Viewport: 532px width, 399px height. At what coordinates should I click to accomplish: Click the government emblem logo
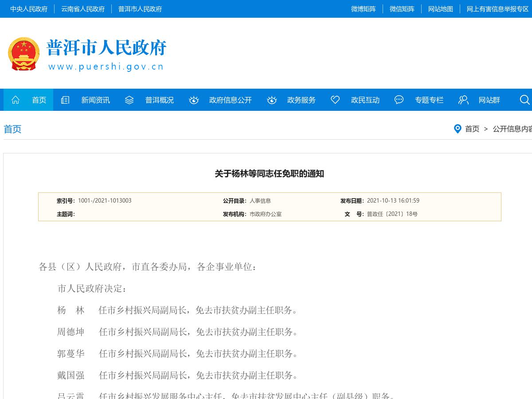coord(23,54)
